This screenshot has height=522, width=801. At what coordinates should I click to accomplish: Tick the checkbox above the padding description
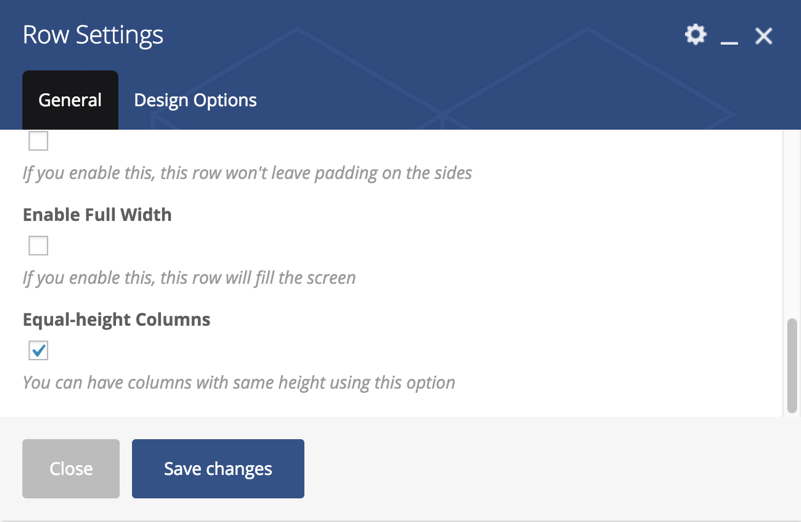coord(38,141)
